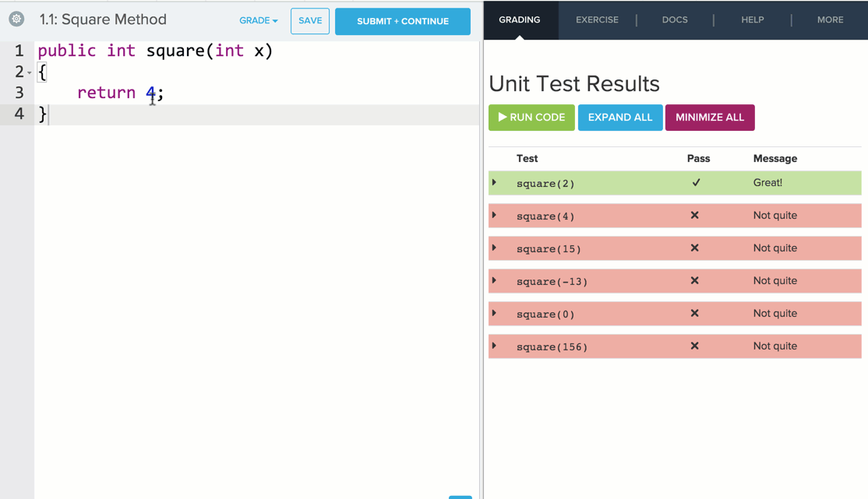The height and width of the screenshot is (499, 868).
Task: Open the settings gear icon
Action: pos(16,19)
